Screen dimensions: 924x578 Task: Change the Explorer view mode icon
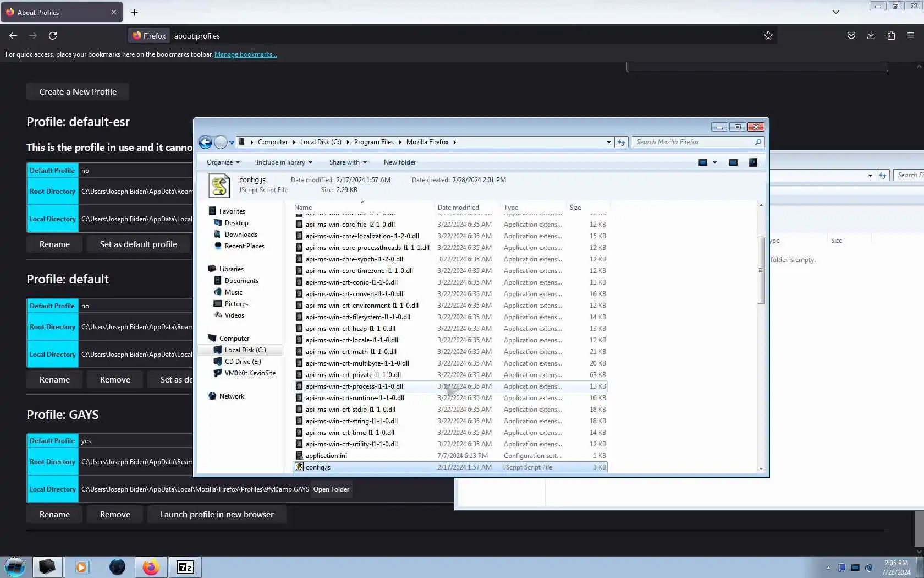(x=703, y=162)
